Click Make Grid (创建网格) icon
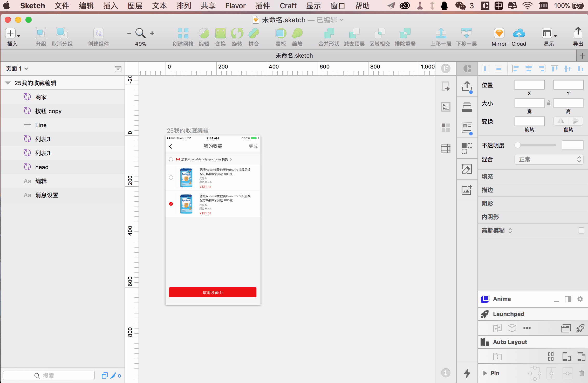Screen dimensions: 588x383 coord(183,33)
